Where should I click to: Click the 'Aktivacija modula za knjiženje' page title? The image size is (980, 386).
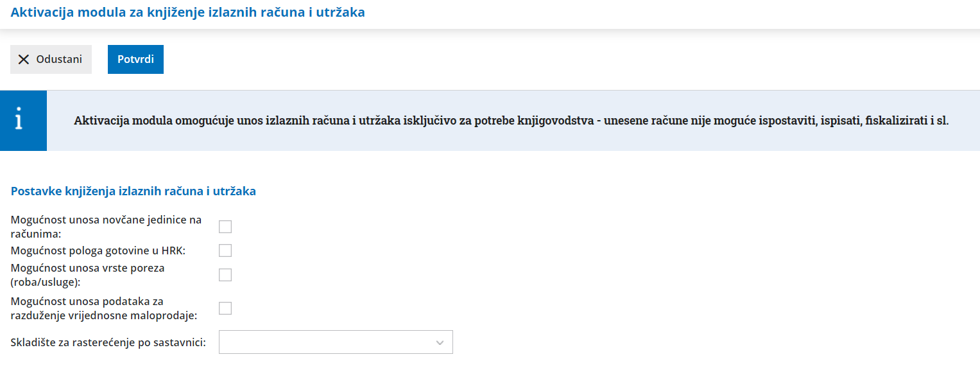187,12
